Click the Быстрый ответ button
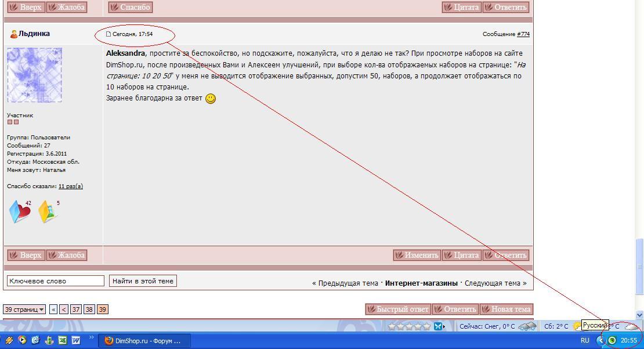The width and height of the screenshot is (644, 349). (x=397, y=309)
